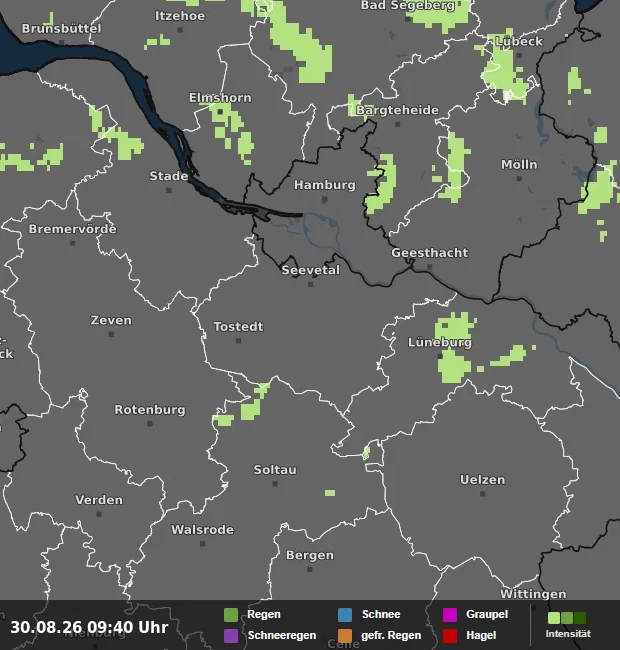Click the Bergen city marker dot
Image resolution: width=620 pixels, height=650 pixels.
(x=310, y=570)
